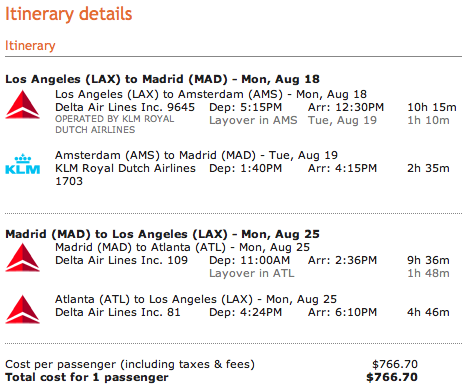The width and height of the screenshot is (462, 391).
Task: Click the Layover in AMS text
Action: (x=253, y=120)
